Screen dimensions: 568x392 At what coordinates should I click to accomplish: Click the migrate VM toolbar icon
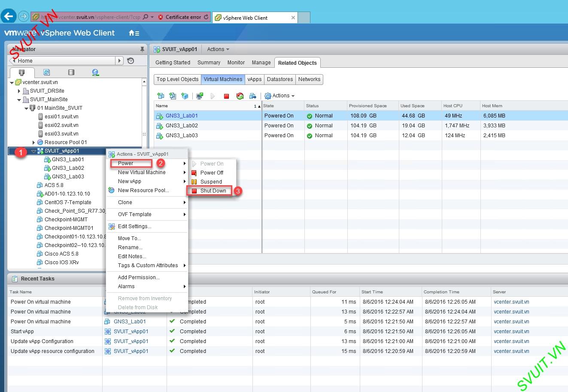(252, 96)
